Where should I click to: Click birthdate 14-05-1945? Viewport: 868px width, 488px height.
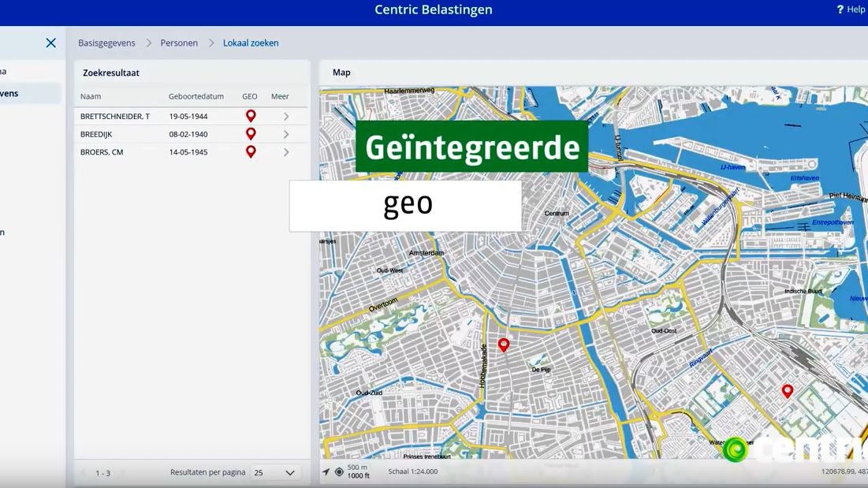pos(188,151)
